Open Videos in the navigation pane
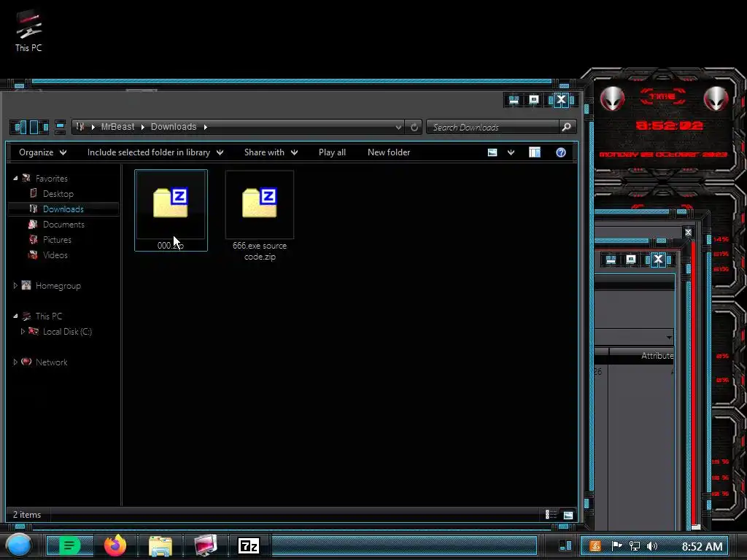This screenshot has height=560, width=747. [x=55, y=254]
